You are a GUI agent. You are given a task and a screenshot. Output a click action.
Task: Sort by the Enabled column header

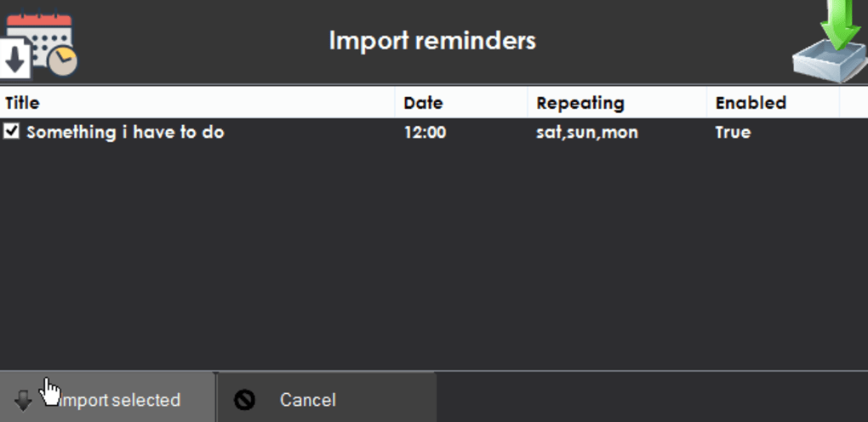(x=772, y=103)
